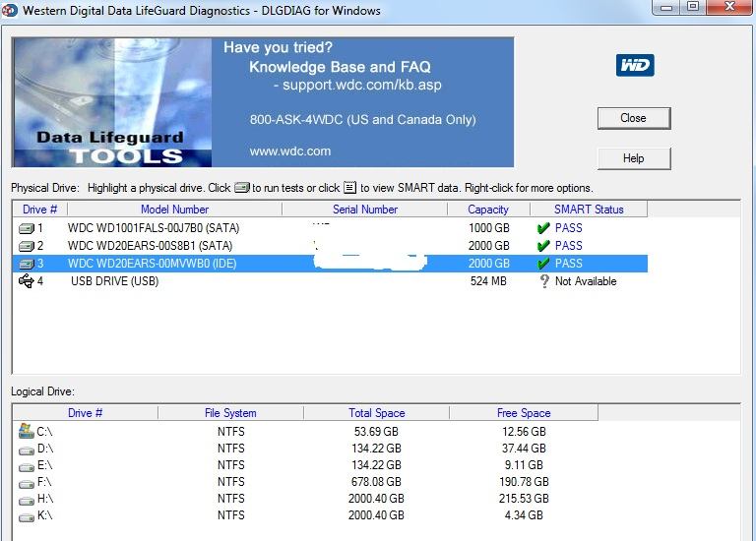Select logical drive C:\ label
This screenshot has height=541, width=756.
click(x=44, y=432)
